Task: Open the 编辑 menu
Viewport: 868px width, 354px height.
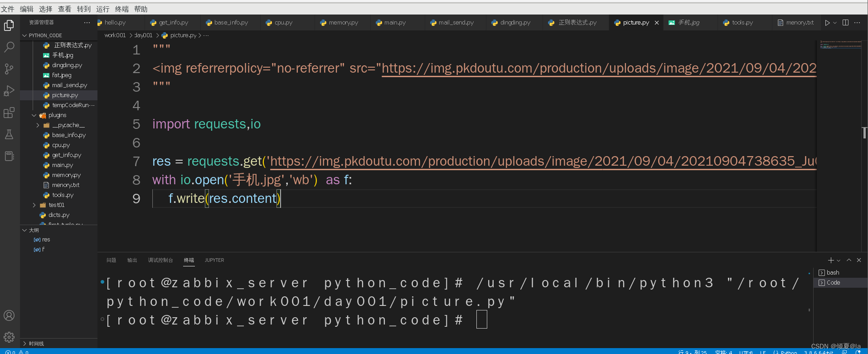Action: coord(27,9)
